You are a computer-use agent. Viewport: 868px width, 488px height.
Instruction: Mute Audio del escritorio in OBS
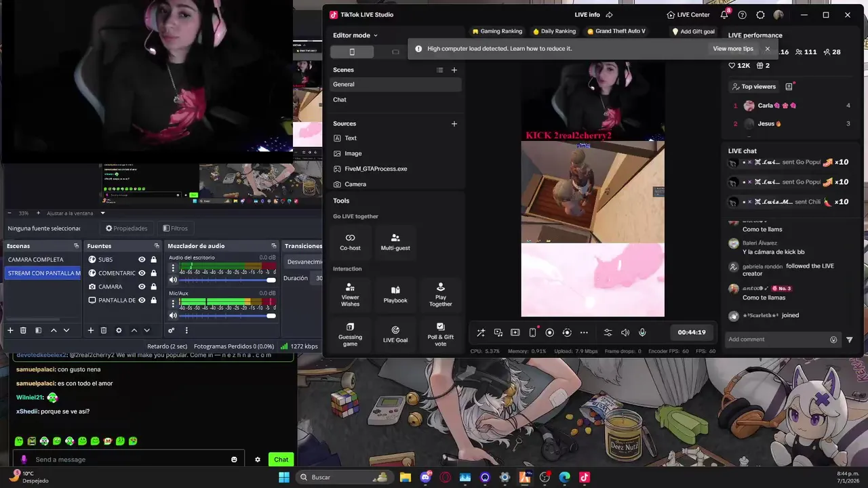pyautogui.click(x=173, y=280)
